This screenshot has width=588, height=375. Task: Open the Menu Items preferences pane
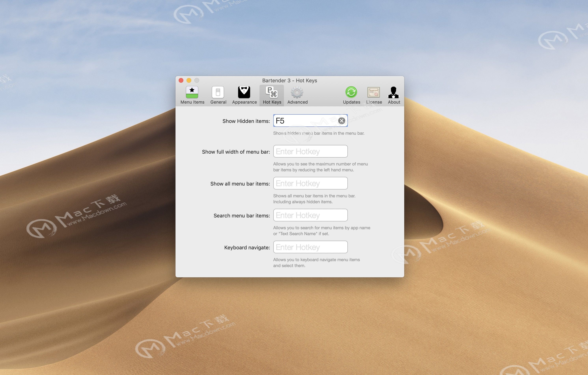point(192,95)
